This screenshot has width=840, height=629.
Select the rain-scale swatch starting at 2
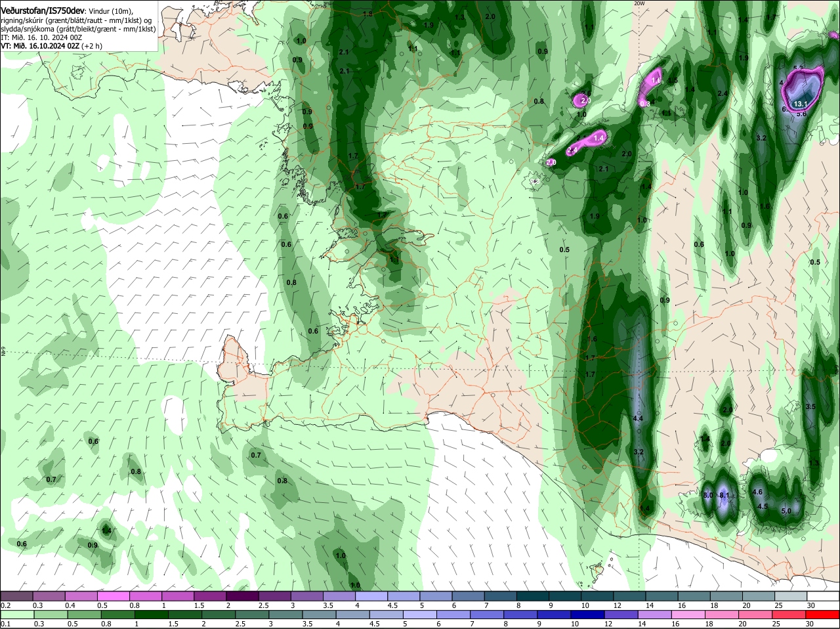pos(219,615)
